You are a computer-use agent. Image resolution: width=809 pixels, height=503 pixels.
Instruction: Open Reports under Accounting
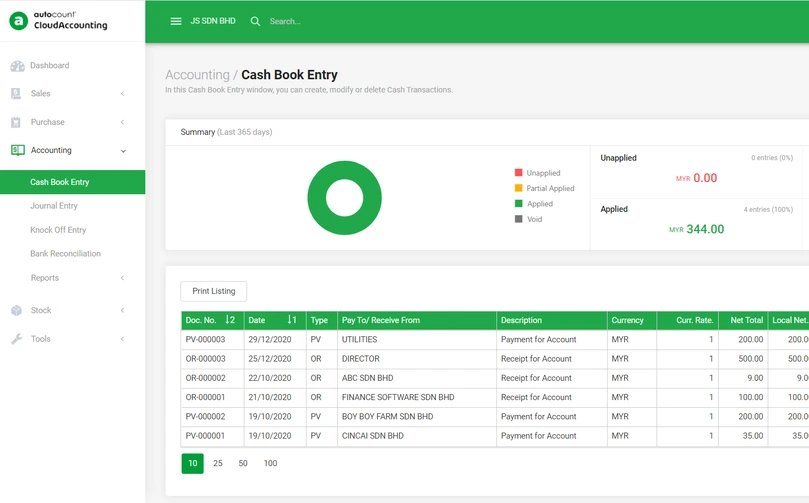coord(45,278)
